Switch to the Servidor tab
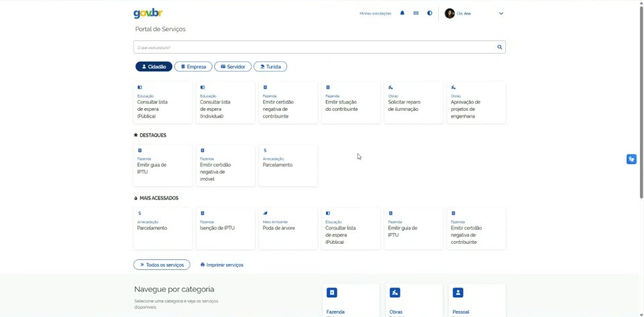The width and height of the screenshot is (644, 317). (x=233, y=66)
